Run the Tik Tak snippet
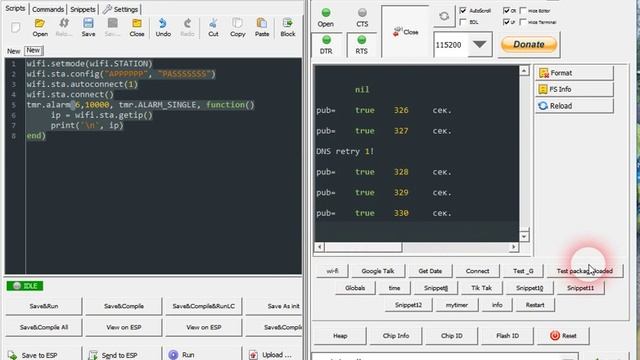The height and width of the screenshot is (360, 640). (x=481, y=288)
